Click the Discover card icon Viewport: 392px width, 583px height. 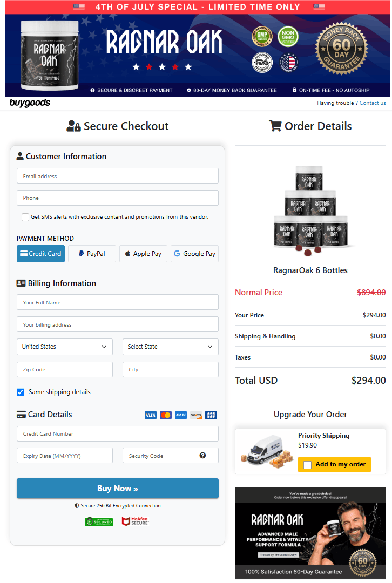196,415
